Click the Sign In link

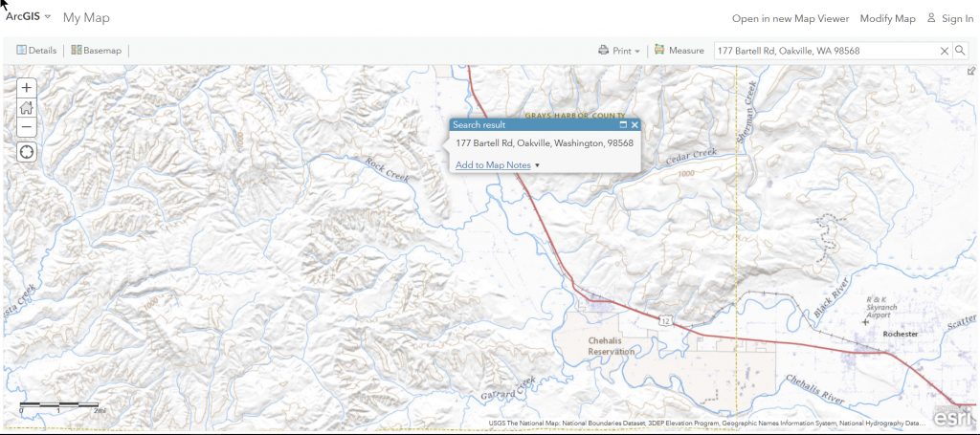click(x=950, y=18)
